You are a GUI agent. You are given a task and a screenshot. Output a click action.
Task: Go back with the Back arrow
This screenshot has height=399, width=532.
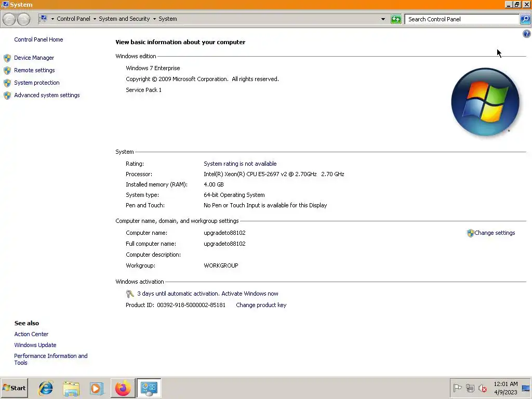[x=9, y=19]
